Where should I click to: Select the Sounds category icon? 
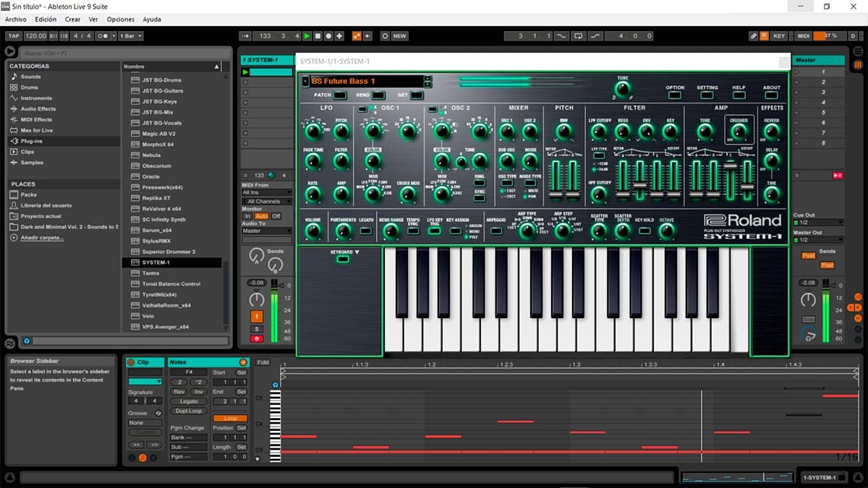pos(14,77)
